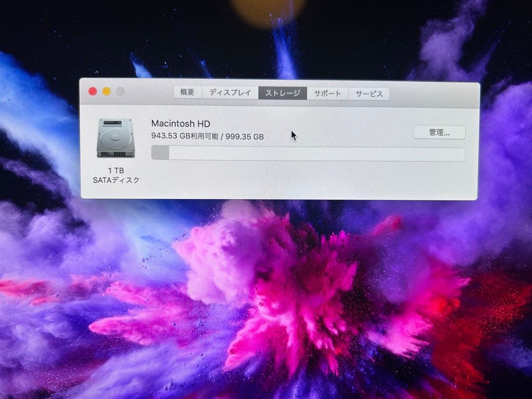Click the Macintosh HD drive name
Image resolution: width=532 pixels, height=399 pixels.
180,124
